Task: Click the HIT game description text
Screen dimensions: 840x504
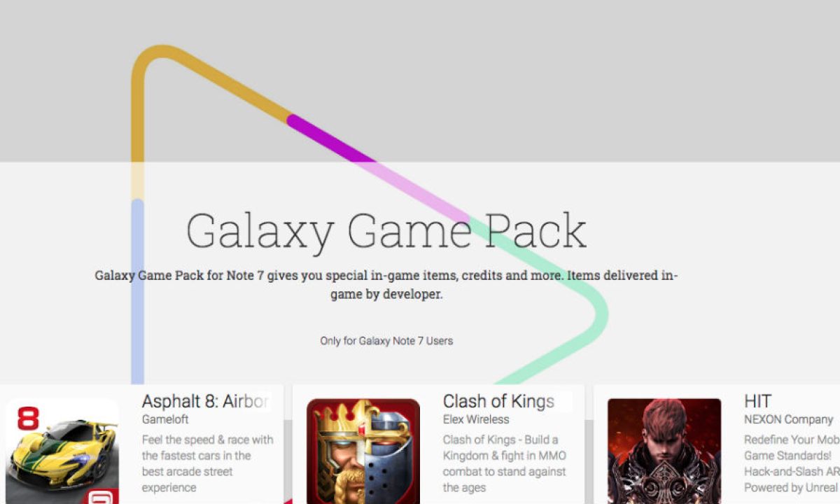Action: tap(792, 463)
